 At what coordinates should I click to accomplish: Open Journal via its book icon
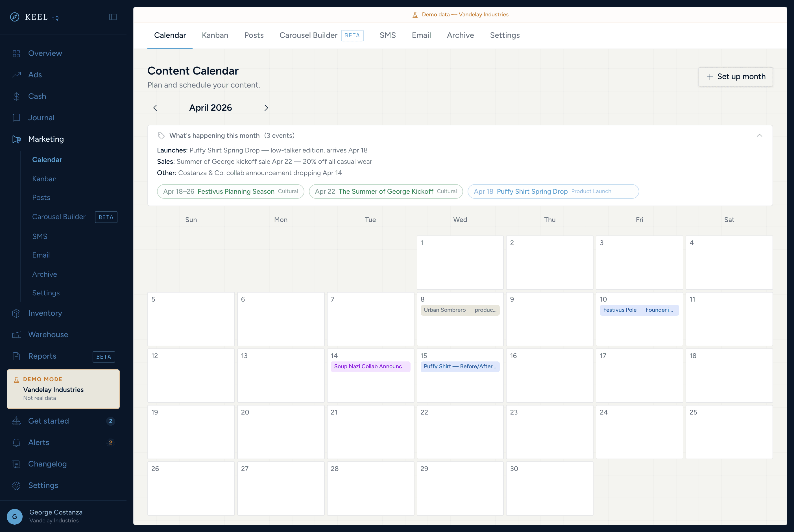click(16, 118)
